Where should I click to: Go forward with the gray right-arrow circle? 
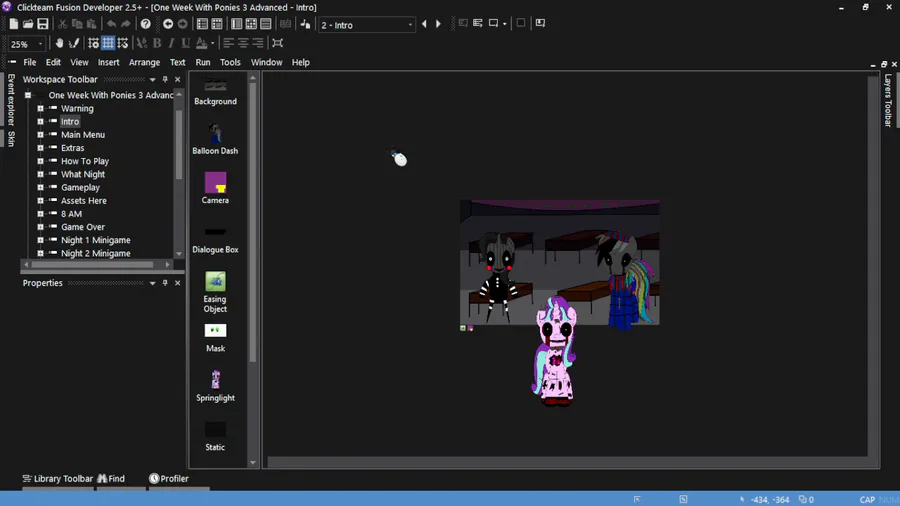(183, 24)
